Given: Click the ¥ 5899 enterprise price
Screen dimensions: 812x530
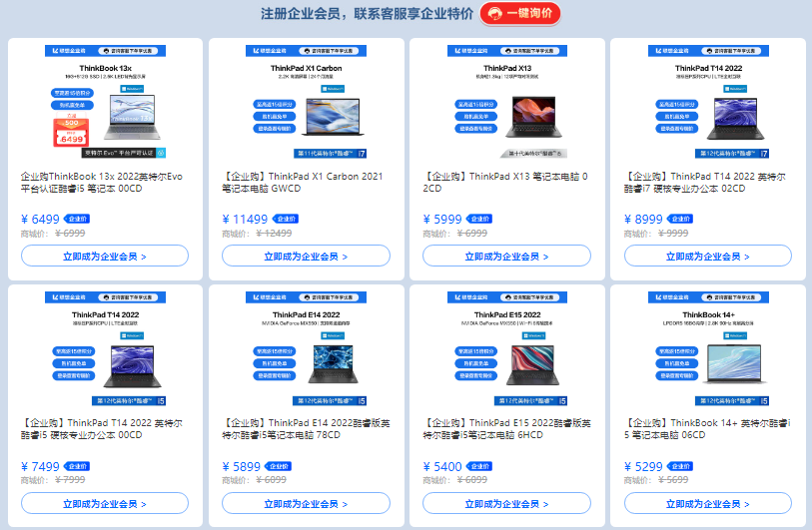Looking at the screenshot, I should tap(242, 466).
